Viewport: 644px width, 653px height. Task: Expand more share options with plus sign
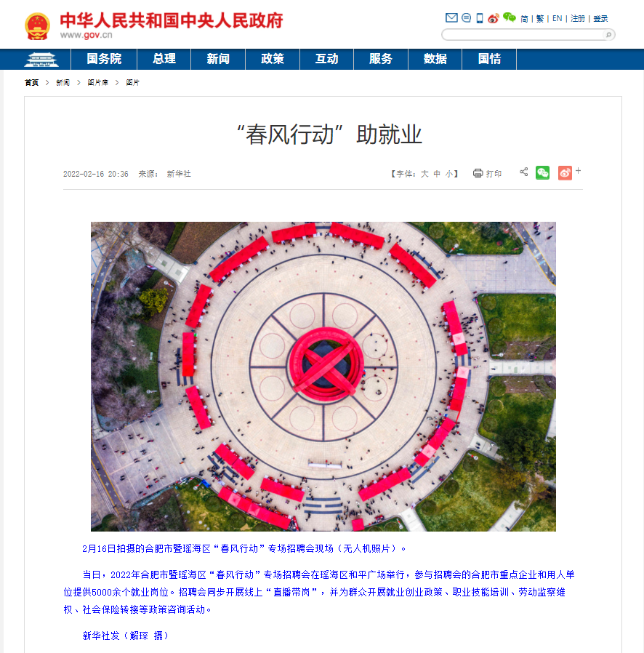click(x=579, y=170)
